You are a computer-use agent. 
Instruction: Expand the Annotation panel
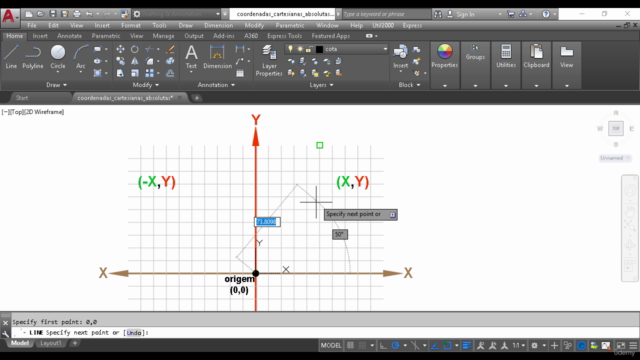(x=216, y=85)
